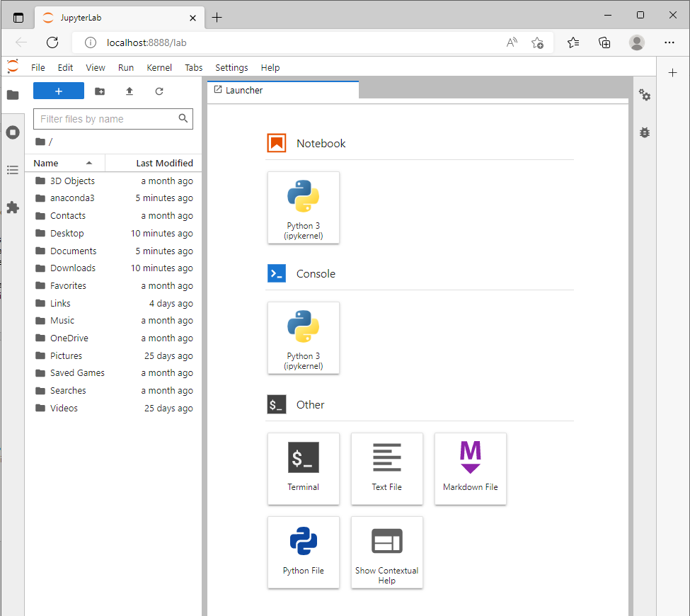Launch Python 3 (ipykernel) Console
Image resolution: width=690 pixels, height=616 pixels.
(x=303, y=338)
